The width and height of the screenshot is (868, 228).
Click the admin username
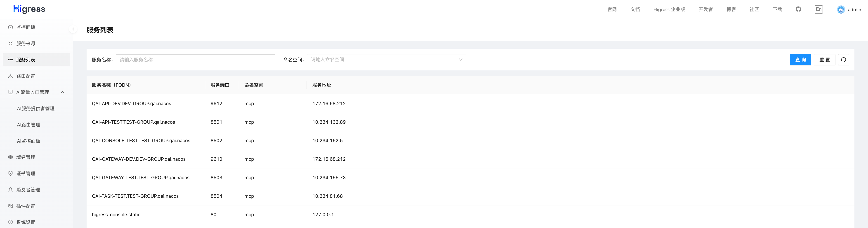pos(854,10)
